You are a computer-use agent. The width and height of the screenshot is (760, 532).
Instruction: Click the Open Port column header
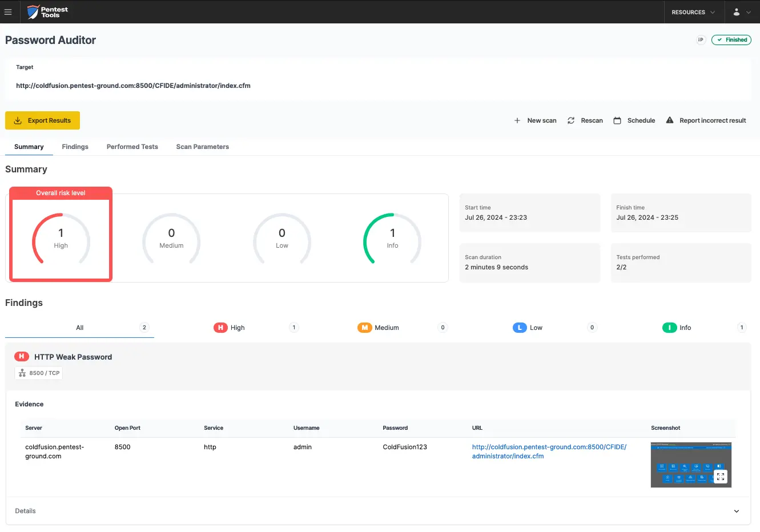(127, 428)
